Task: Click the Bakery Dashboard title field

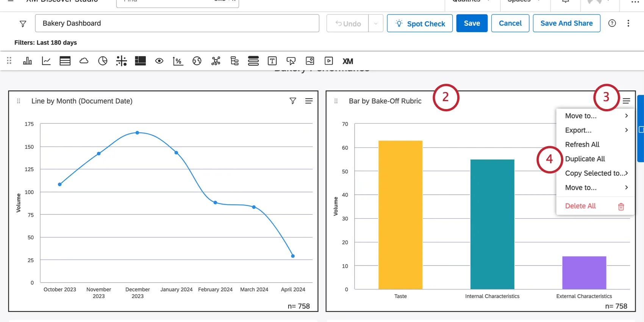Action: (177, 23)
